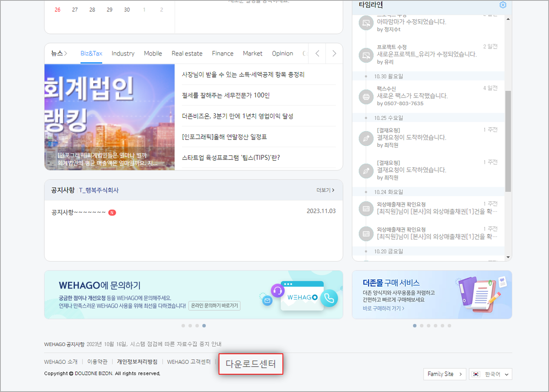Click 온라인 문의하기 바로가기 button
The width and height of the screenshot is (549, 392).
[x=215, y=306]
